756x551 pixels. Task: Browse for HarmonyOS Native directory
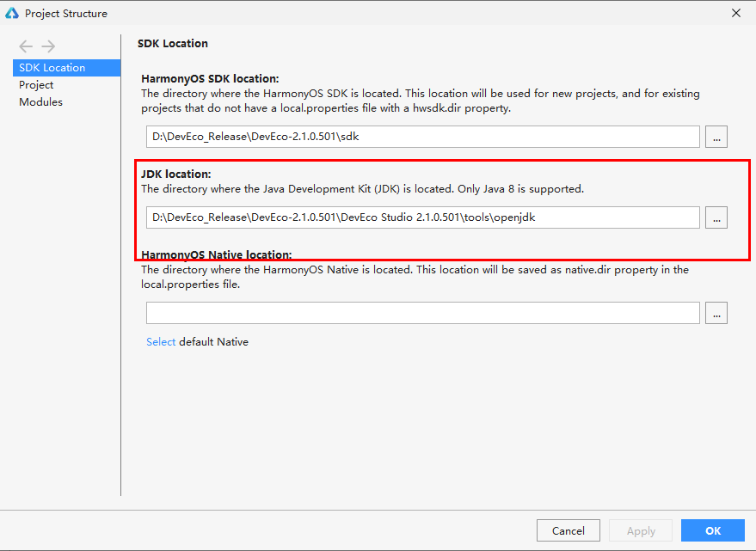716,314
